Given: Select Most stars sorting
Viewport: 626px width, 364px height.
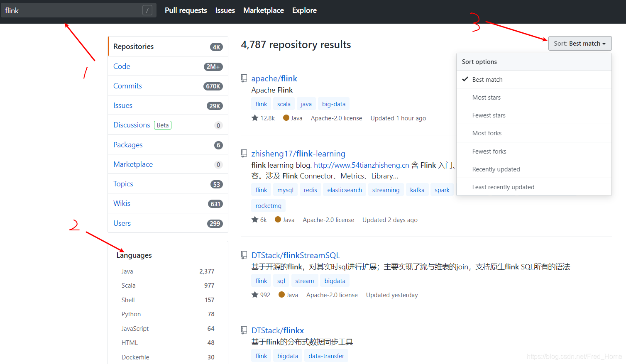Looking at the screenshot, I should tap(487, 97).
